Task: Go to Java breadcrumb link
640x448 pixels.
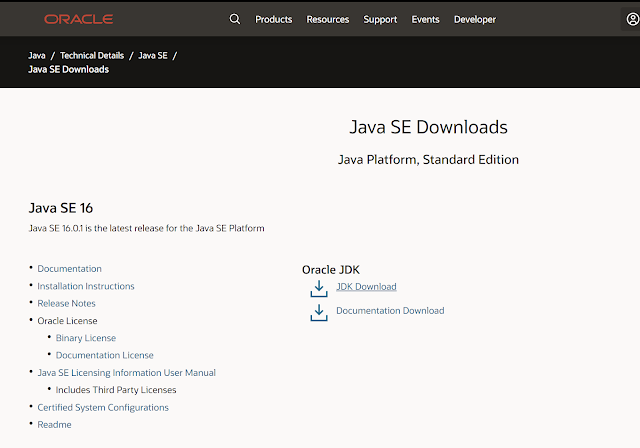Action: (37, 55)
